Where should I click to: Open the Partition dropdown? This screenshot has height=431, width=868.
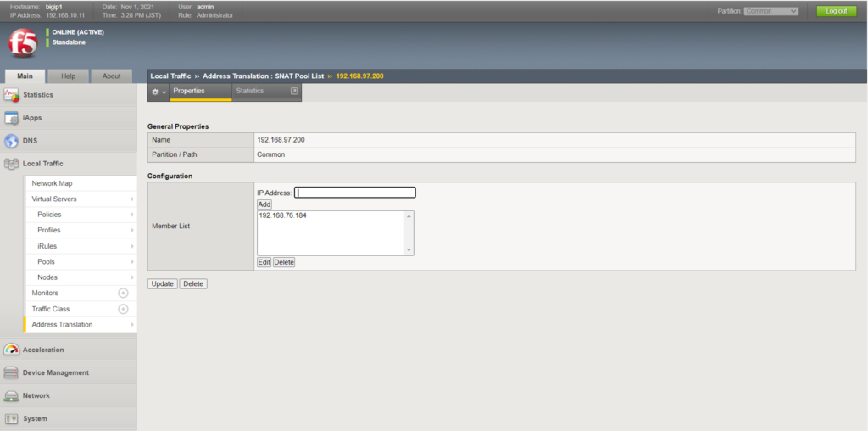pyautogui.click(x=771, y=11)
